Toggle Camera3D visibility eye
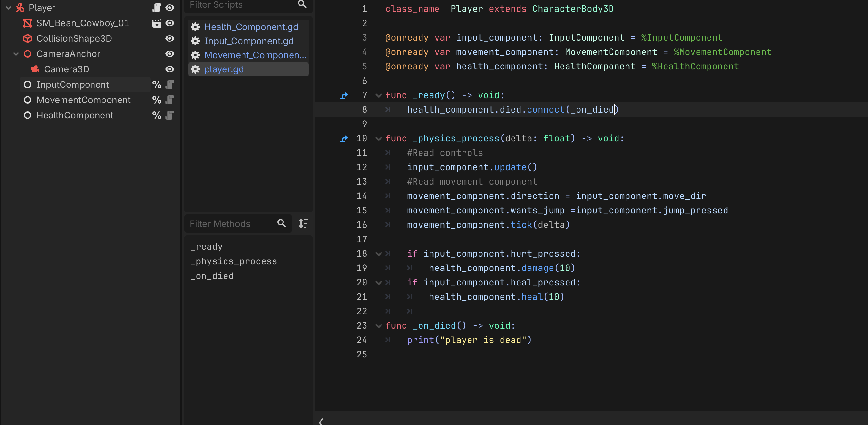The height and width of the screenshot is (425, 868). tap(170, 69)
